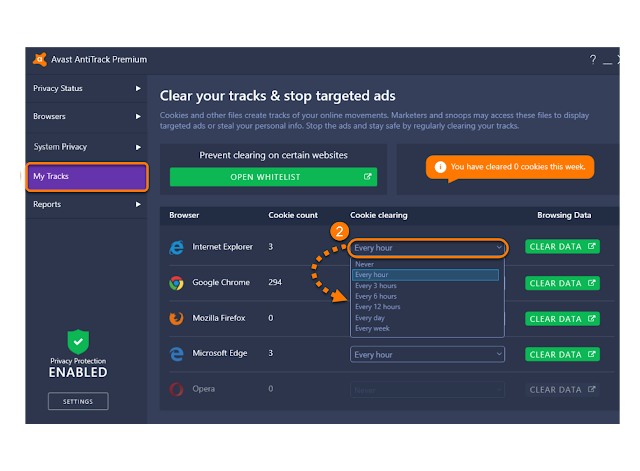Click the Privacy Protection ENABLED status
The height and width of the screenshot is (471, 640).
tap(78, 368)
